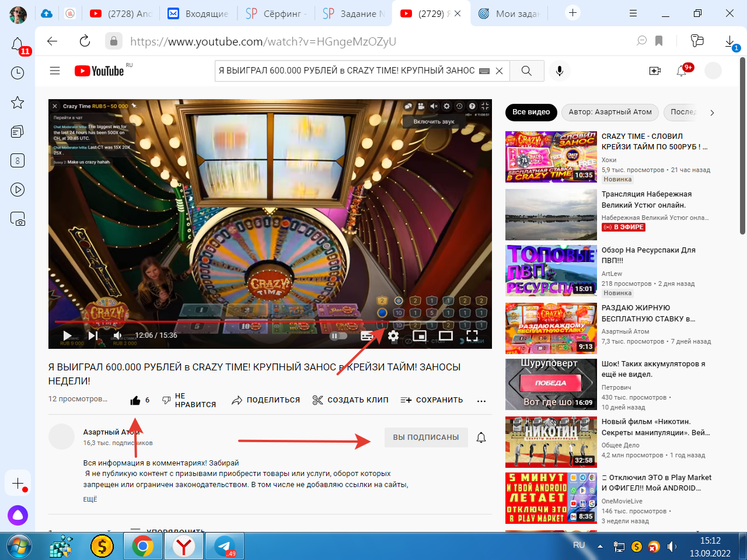Open Google Chrome from taskbar
The width and height of the screenshot is (747, 560).
(x=143, y=547)
